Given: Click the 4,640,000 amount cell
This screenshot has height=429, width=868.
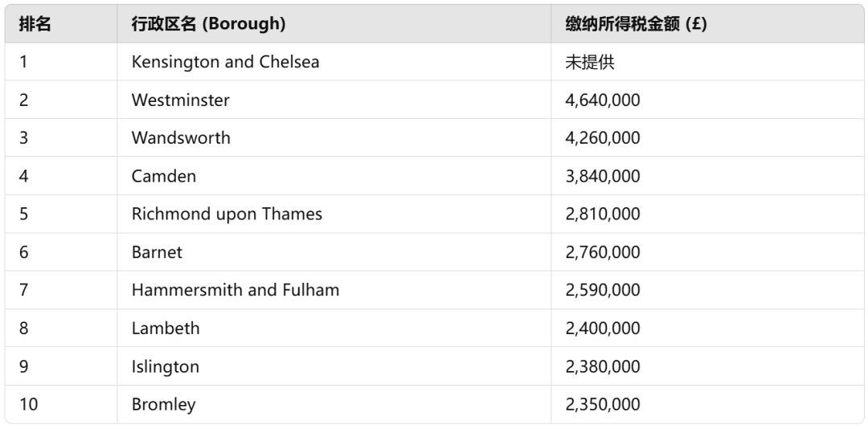Looking at the screenshot, I should [707, 100].
